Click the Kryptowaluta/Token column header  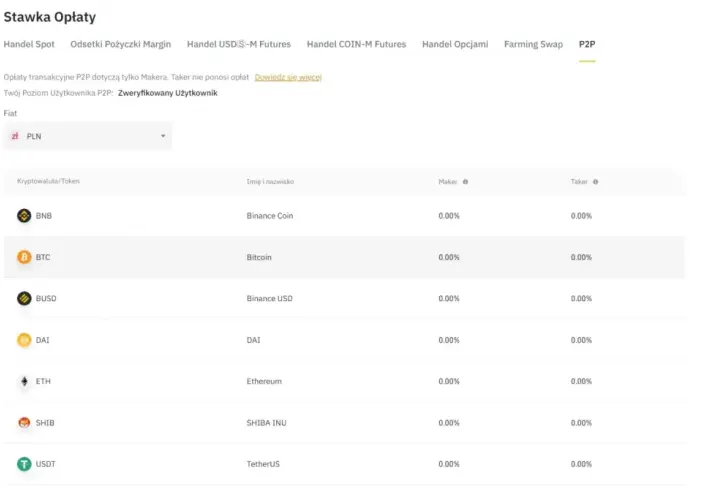(x=48, y=181)
